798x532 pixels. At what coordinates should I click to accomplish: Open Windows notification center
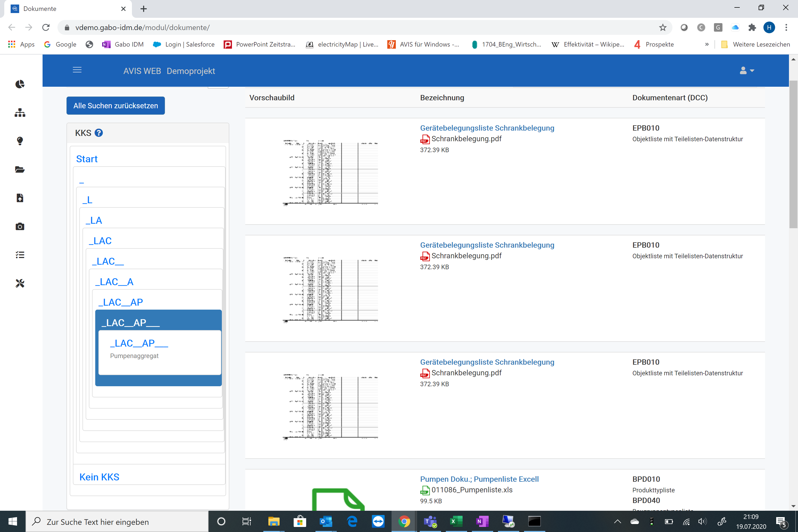[782, 522]
